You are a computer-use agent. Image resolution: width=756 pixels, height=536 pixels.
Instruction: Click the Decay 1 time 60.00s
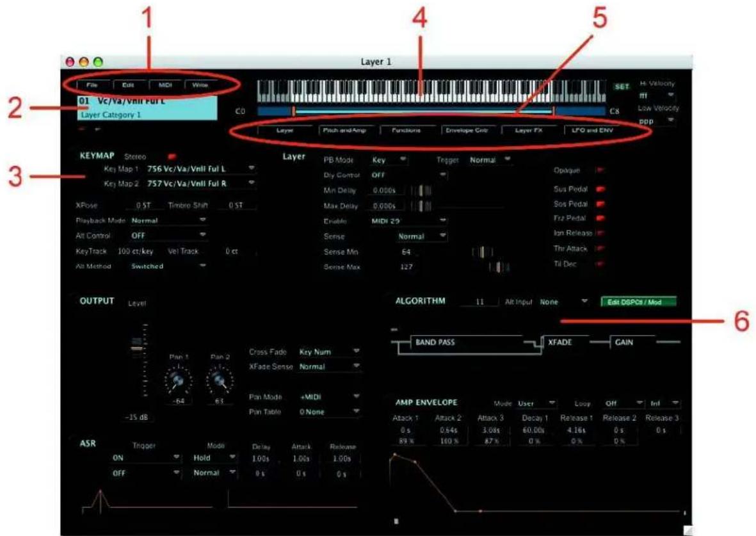tap(533, 430)
